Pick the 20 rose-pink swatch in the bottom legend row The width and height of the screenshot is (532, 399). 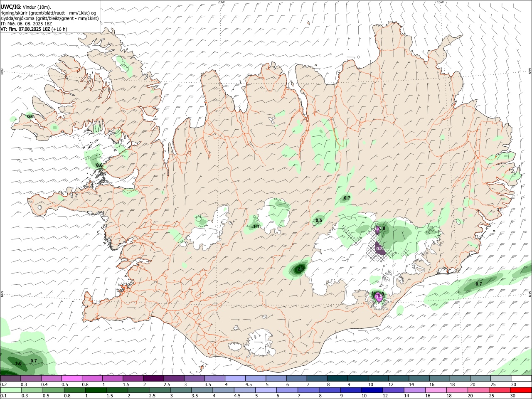pyautogui.click(x=479, y=390)
